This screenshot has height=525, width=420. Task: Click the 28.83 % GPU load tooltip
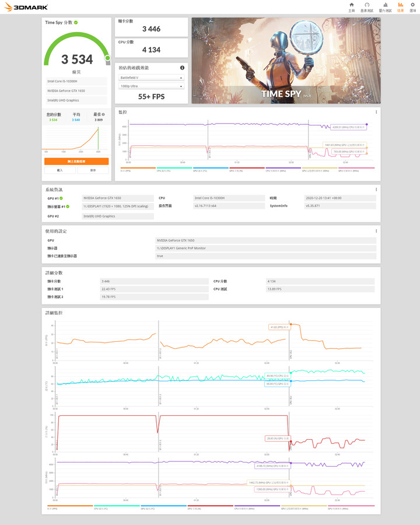click(x=278, y=438)
